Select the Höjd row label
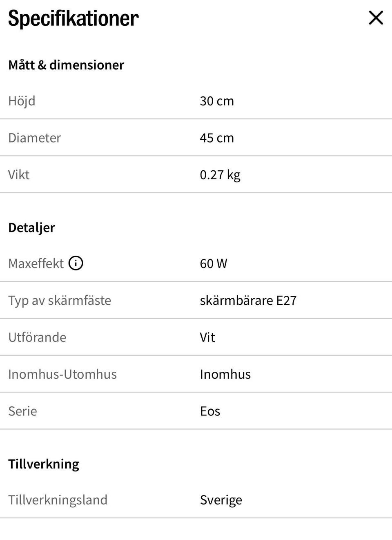The width and height of the screenshot is (392, 540). point(22,101)
